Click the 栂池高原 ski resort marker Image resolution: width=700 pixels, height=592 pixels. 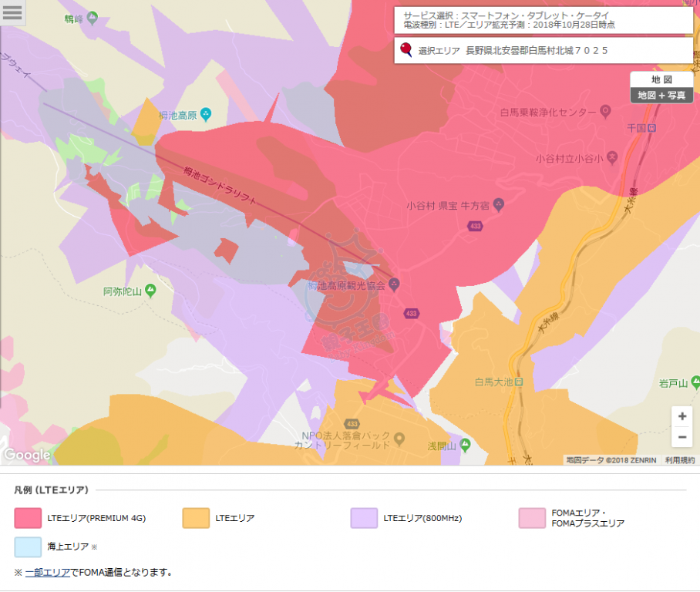coord(206,114)
